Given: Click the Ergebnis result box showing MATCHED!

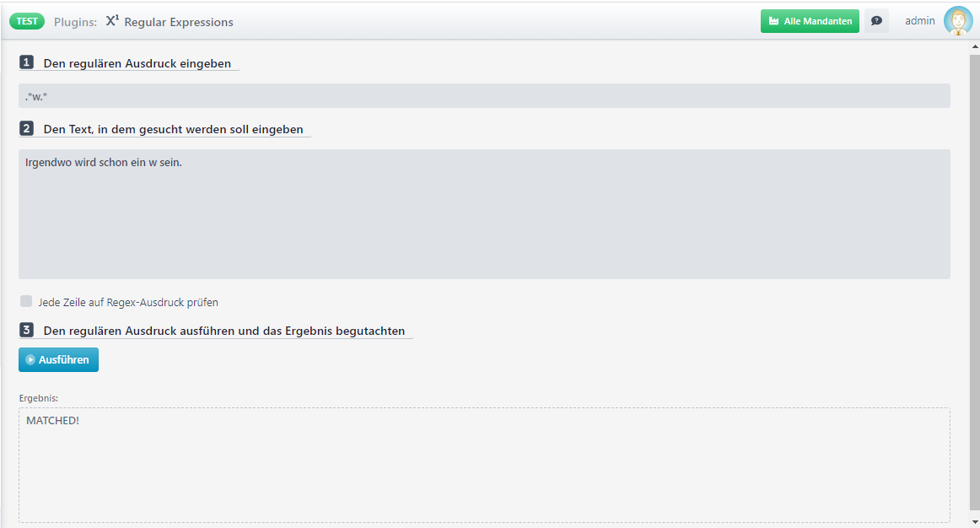Looking at the screenshot, I should pos(484,465).
